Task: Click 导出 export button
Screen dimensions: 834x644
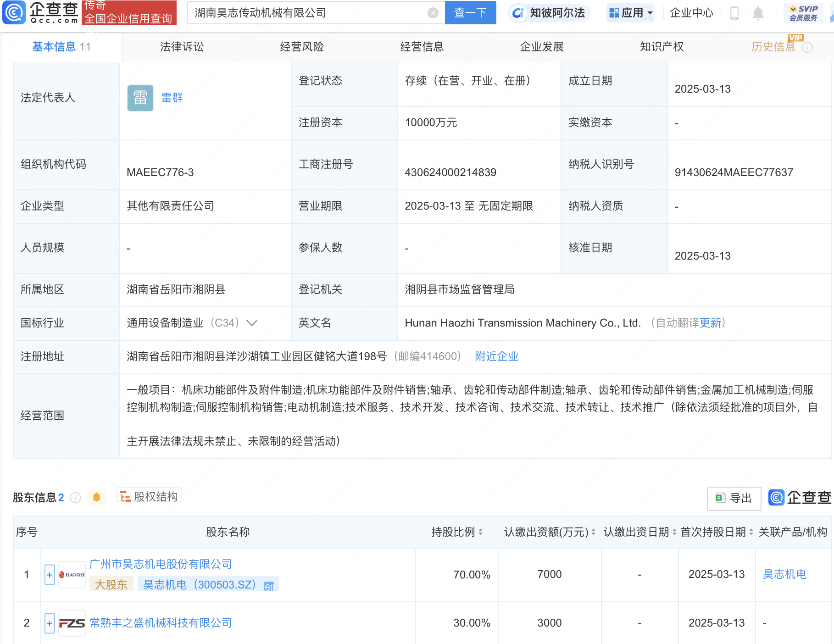Action: 734,498
